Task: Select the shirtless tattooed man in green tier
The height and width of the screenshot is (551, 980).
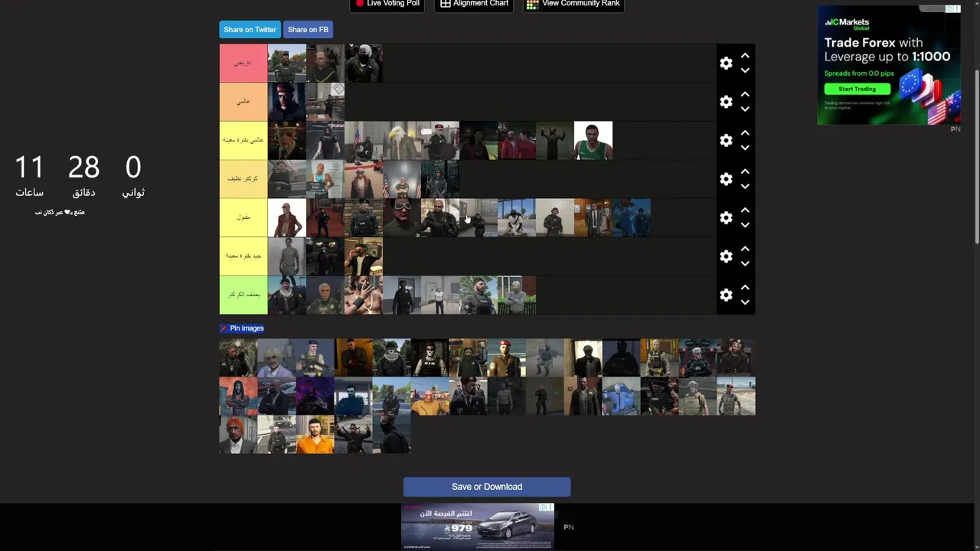Action: [364, 295]
